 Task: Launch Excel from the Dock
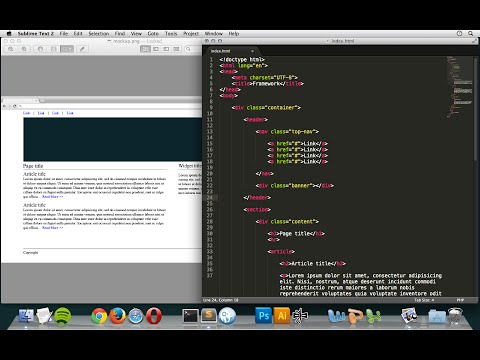tap(373, 316)
